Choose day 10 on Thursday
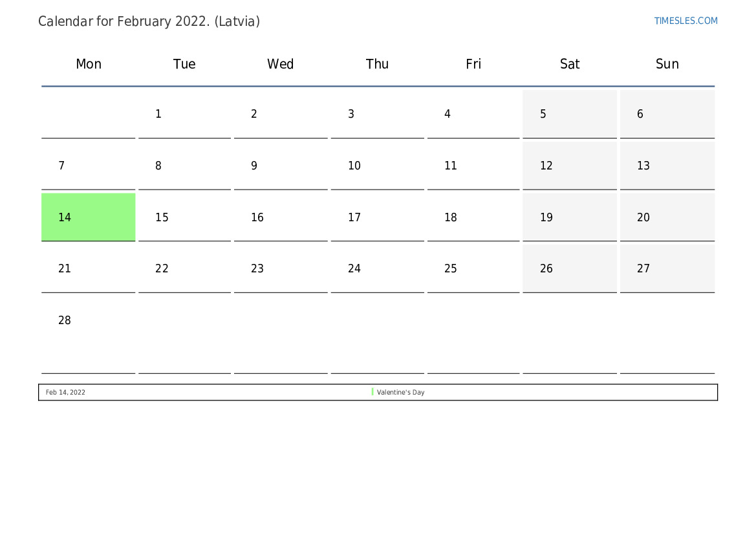 coord(377,166)
